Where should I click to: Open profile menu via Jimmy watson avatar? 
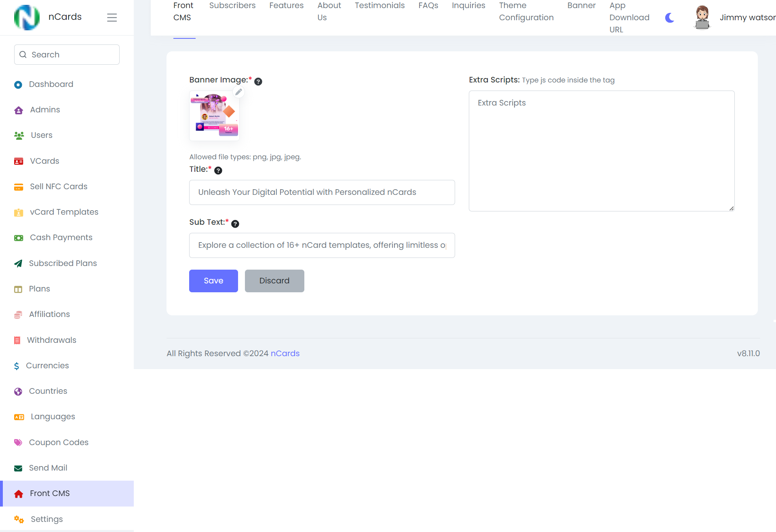pos(702,17)
